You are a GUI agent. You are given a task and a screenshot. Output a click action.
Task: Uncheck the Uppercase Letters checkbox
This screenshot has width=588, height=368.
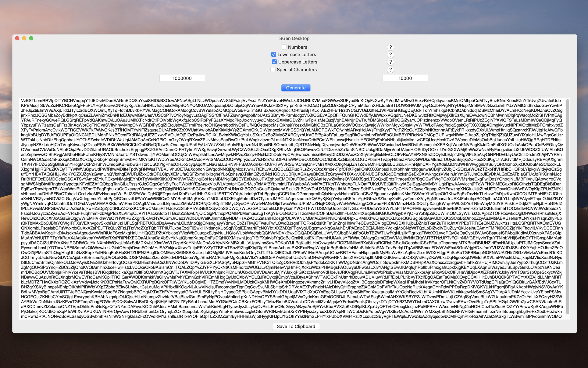(x=274, y=62)
